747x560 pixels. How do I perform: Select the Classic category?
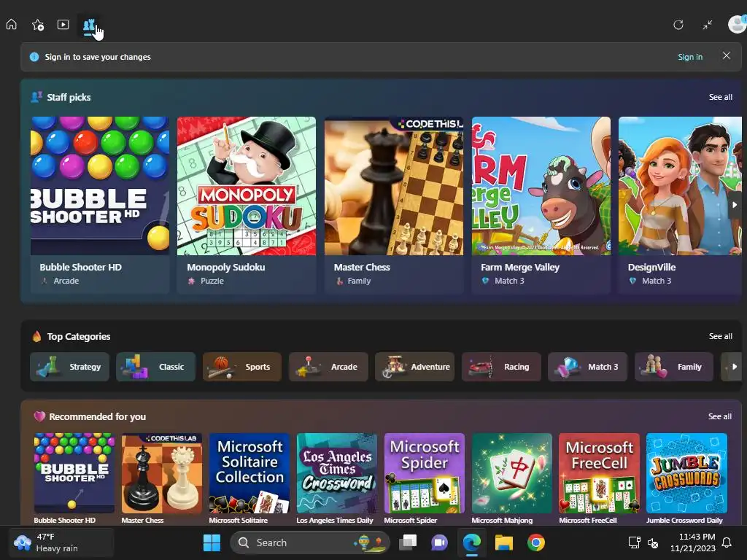click(x=156, y=367)
